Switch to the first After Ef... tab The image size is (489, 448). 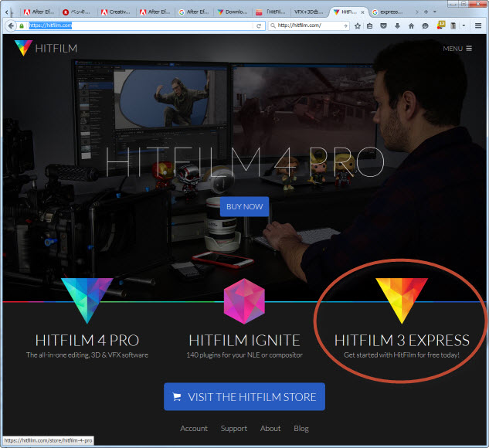click(x=39, y=12)
